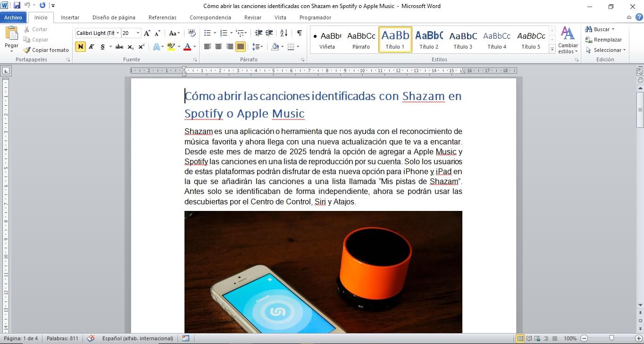Increase font size with the grow font icon

coord(147,33)
